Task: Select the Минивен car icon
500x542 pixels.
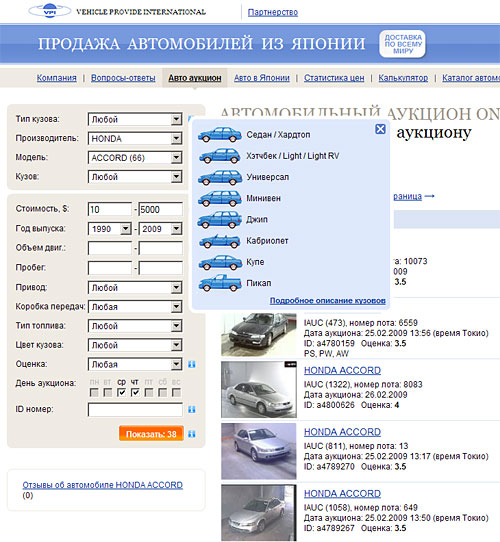Action: [220, 198]
